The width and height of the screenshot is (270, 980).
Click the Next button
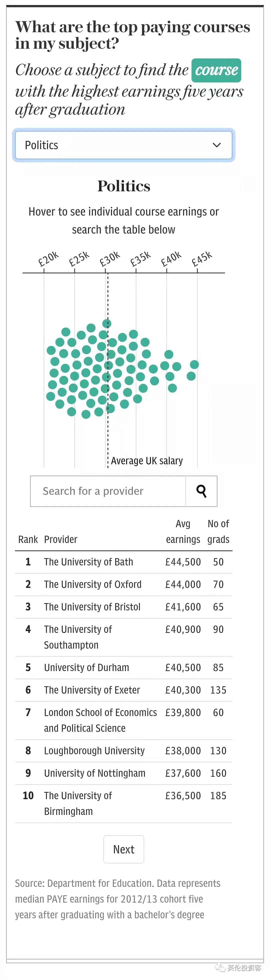124,849
